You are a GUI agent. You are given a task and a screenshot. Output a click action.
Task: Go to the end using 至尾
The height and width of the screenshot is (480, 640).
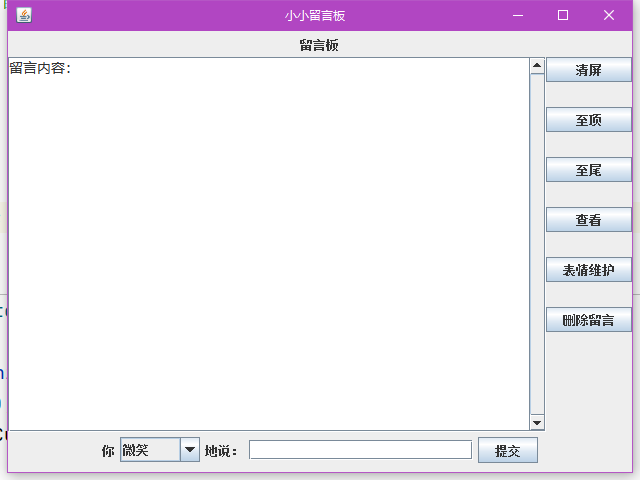588,170
